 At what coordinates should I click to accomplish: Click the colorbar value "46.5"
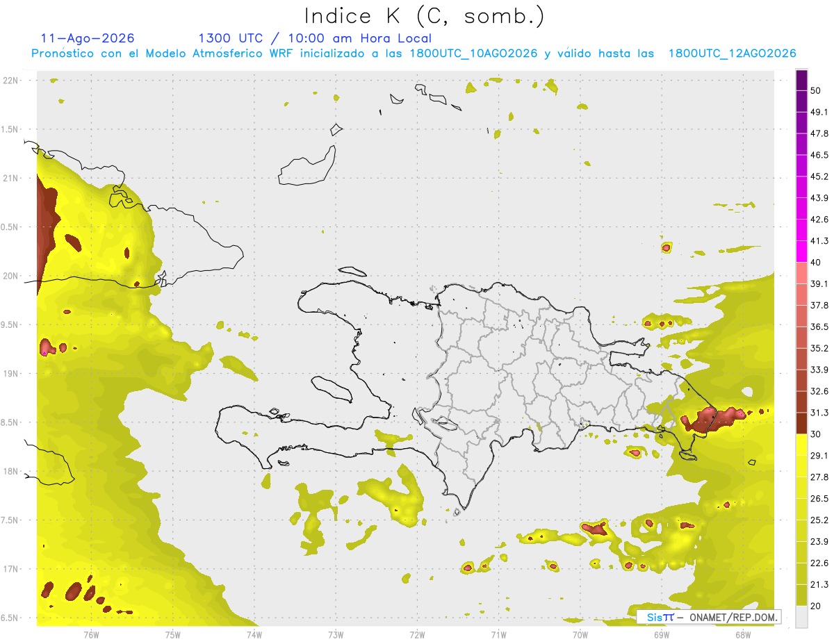tap(820, 155)
